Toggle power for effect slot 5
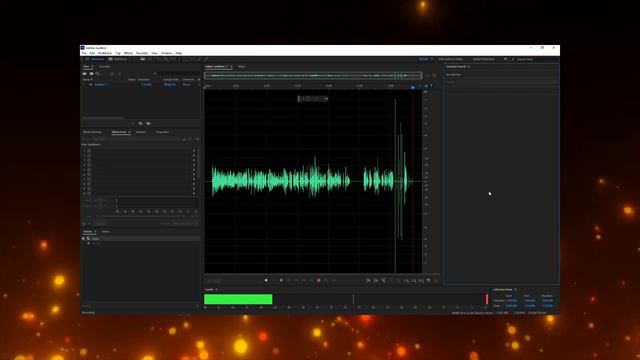Viewport: 640px width, 360px height. pos(89,169)
